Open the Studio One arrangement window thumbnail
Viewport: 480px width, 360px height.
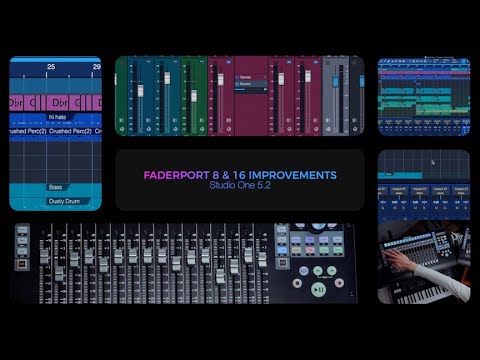(x=424, y=97)
